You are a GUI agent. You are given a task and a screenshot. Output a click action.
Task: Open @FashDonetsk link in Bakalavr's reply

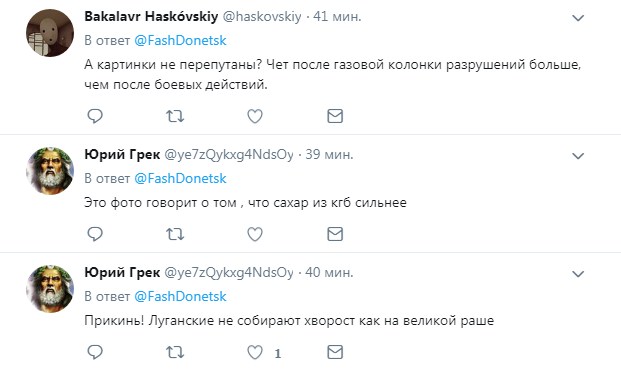pyautogui.click(x=180, y=40)
